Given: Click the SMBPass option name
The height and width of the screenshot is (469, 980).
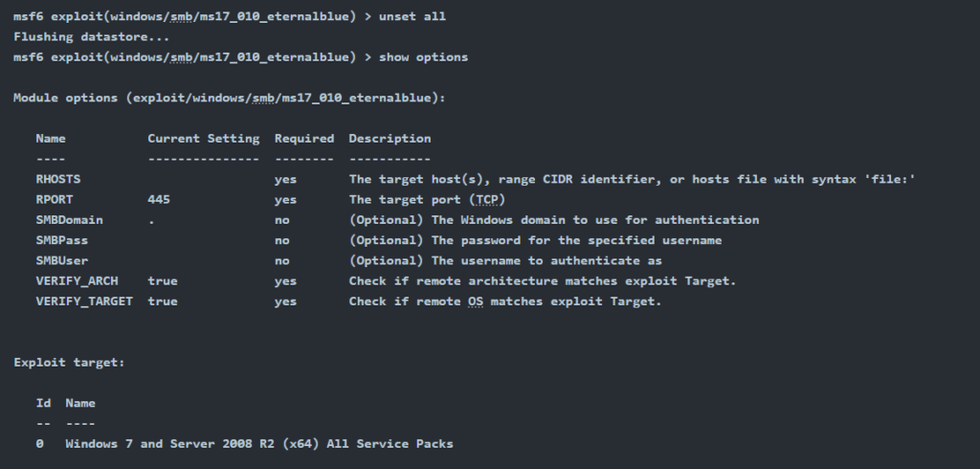Looking at the screenshot, I should tap(62, 240).
